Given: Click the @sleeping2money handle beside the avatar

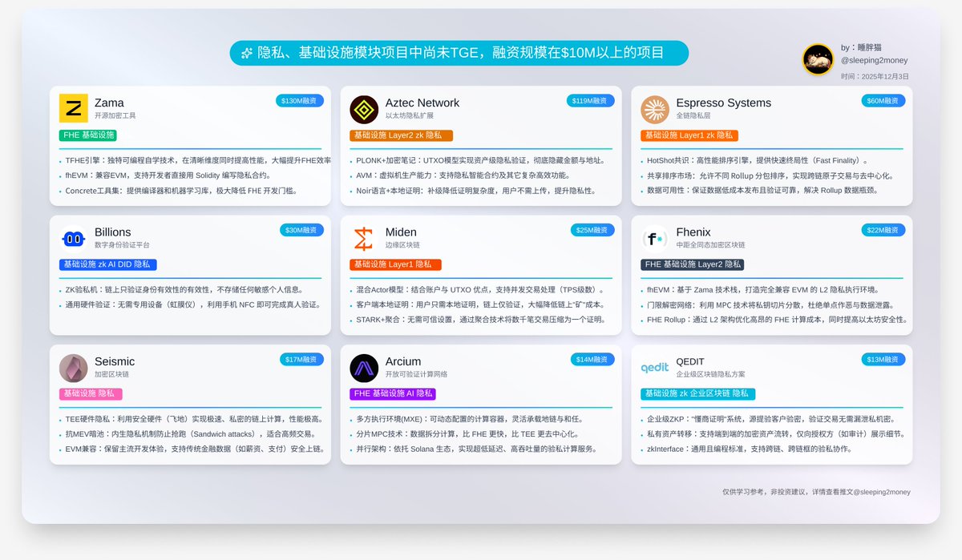Looking at the screenshot, I should [875, 60].
